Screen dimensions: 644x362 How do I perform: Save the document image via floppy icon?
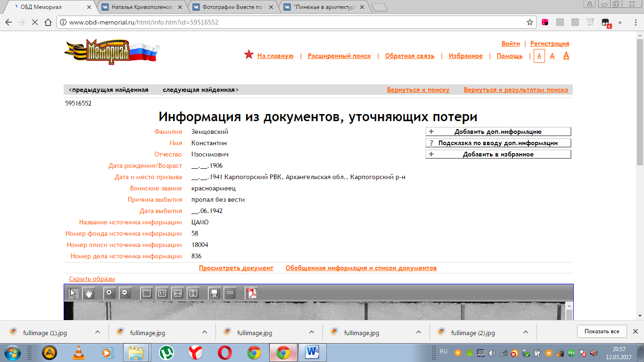tap(214, 293)
